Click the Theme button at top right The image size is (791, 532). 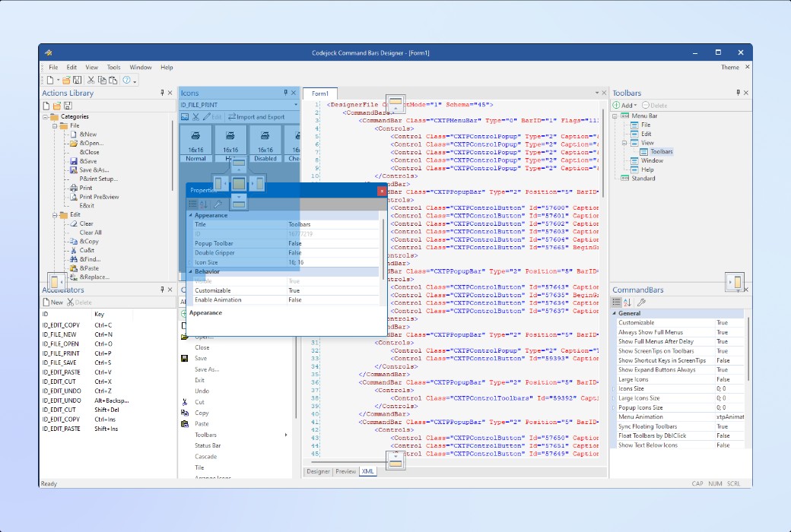(729, 67)
